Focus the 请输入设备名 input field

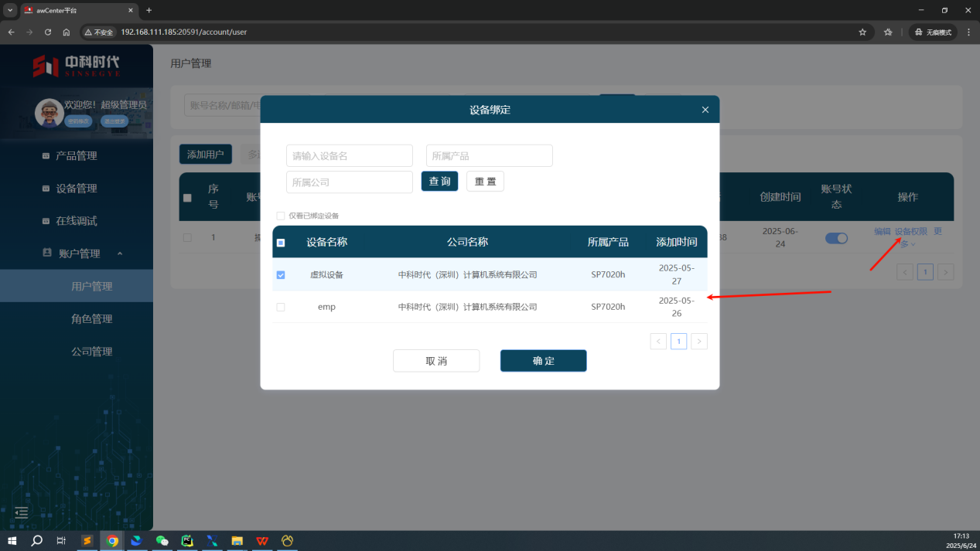click(349, 155)
